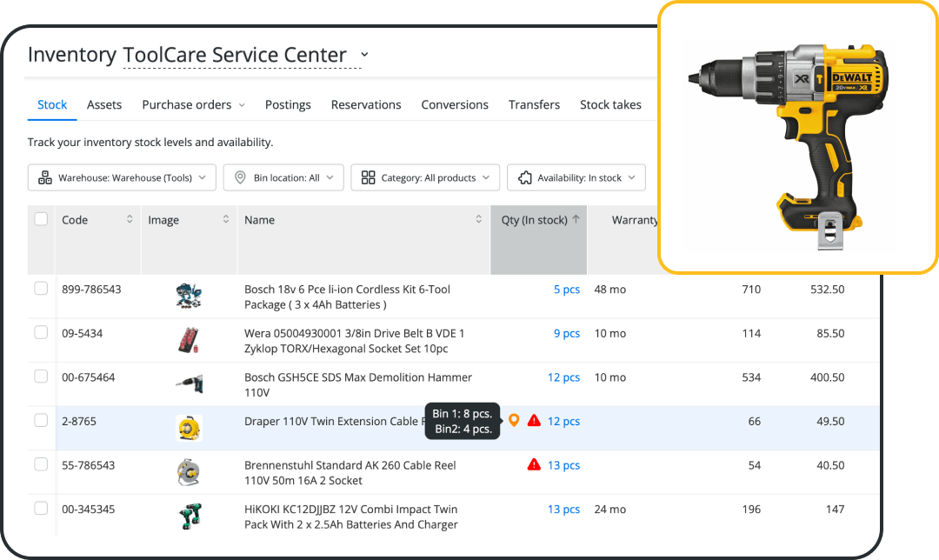Image resolution: width=939 pixels, height=560 pixels.
Task: Open the Stock takes tab
Action: [x=610, y=105]
